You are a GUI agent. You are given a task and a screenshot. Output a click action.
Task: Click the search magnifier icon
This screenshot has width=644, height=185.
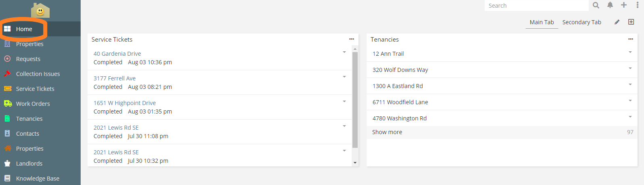(x=596, y=5)
